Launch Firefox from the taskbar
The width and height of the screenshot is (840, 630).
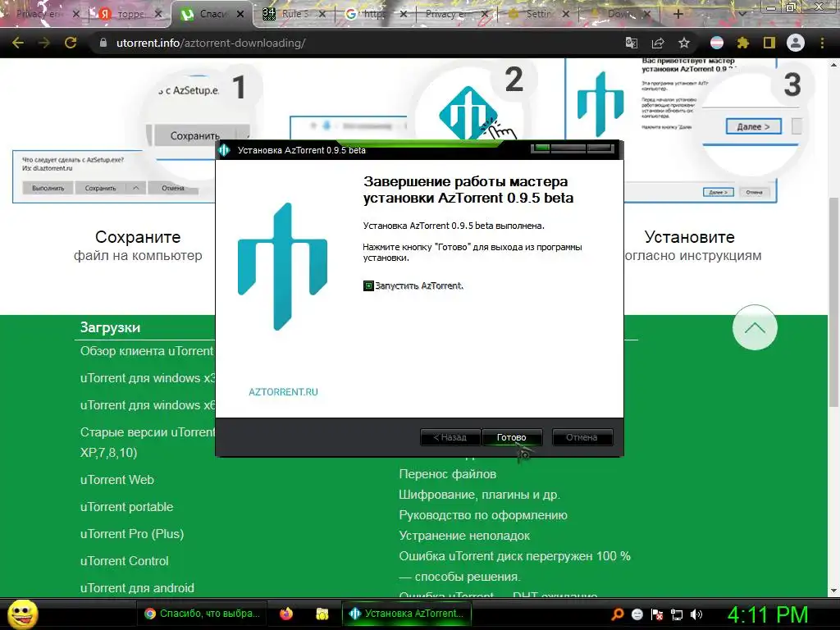[286, 614]
